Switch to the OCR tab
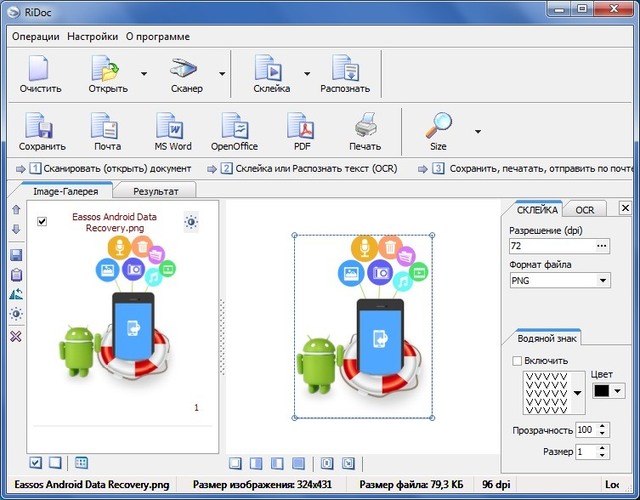The image size is (640, 500). click(x=585, y=210)
